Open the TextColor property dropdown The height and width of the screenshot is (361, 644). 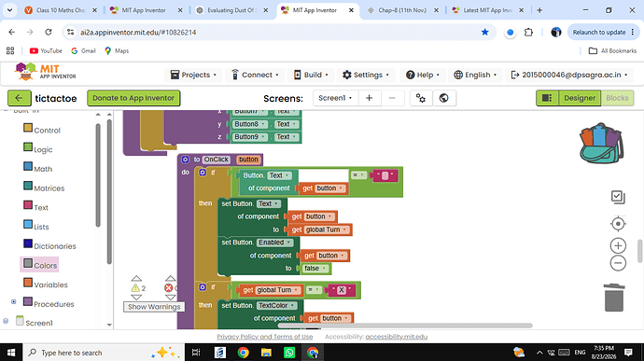tap(276, 305)
